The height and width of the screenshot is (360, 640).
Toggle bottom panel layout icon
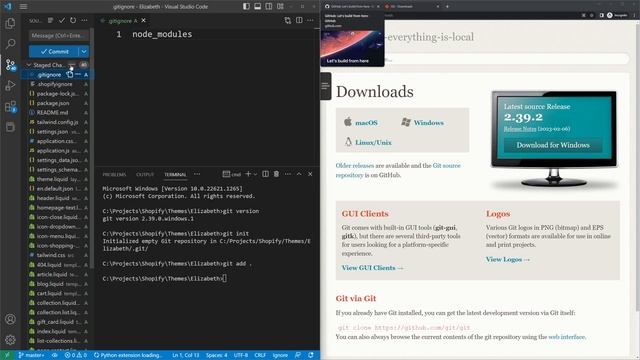pyautogui.click(x=258, y=7)
